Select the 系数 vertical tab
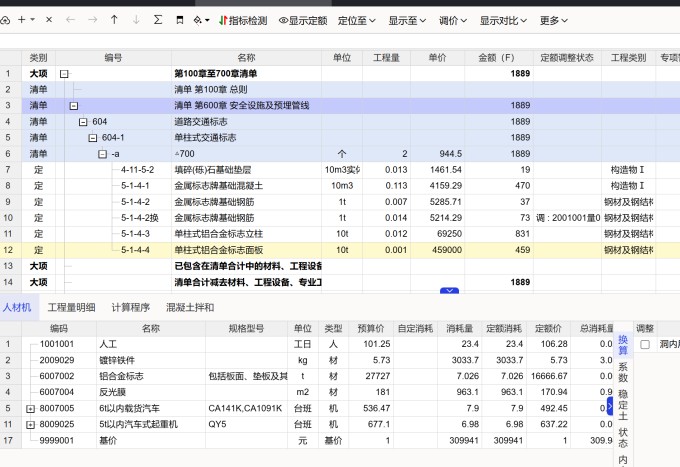The height and width of the screenshot is (467, 680). [623, 372]
